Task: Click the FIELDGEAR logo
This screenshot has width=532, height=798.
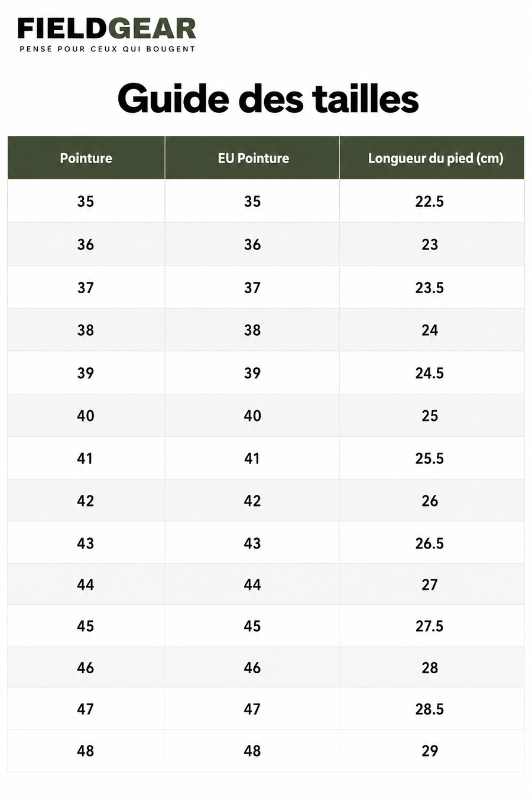Action: [106, 29]
